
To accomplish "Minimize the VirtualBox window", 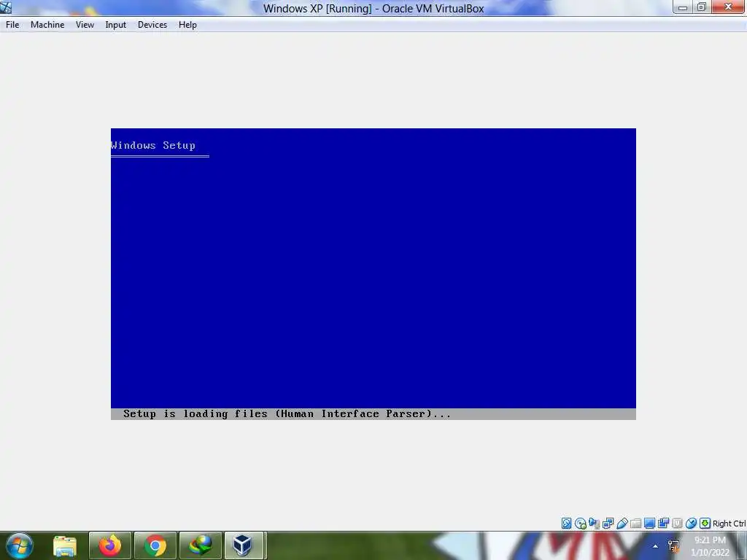I will click(x=683, y=7).
